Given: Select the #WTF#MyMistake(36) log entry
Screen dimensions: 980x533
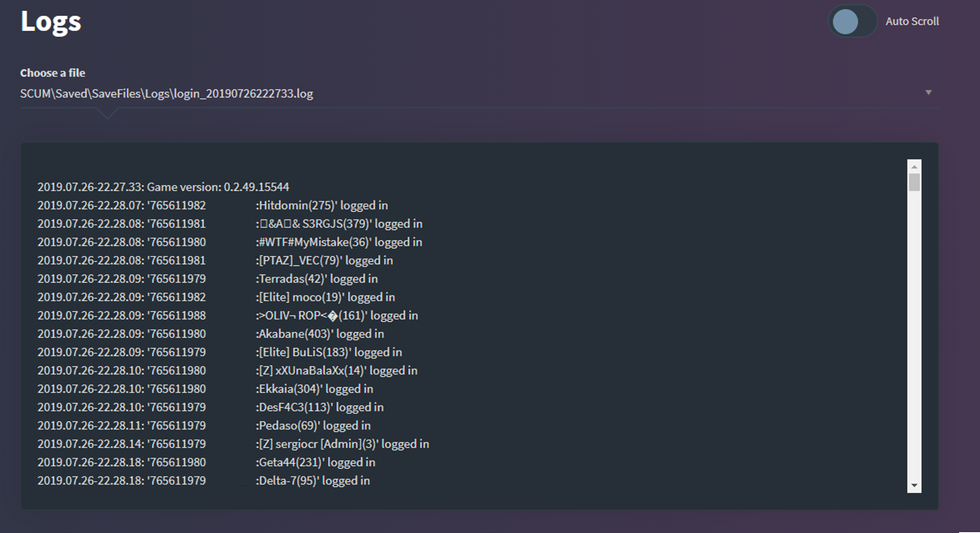Looking at the screenshot, I should (x=339, y=242).
